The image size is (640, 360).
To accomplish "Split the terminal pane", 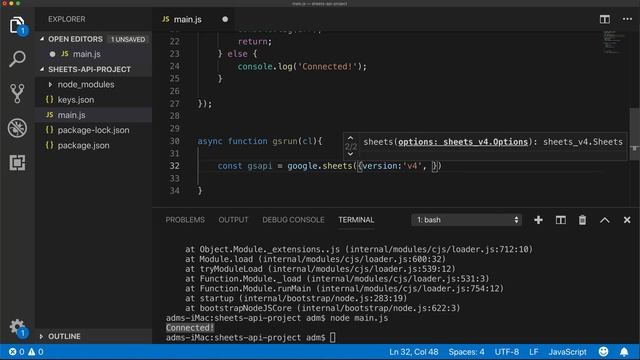I will (560, 220).
